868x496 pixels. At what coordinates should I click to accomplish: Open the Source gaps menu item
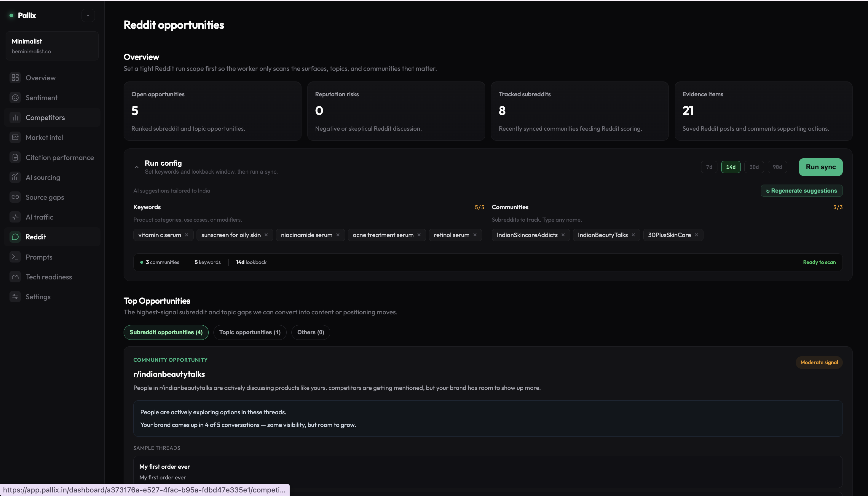tap(52, 197)
